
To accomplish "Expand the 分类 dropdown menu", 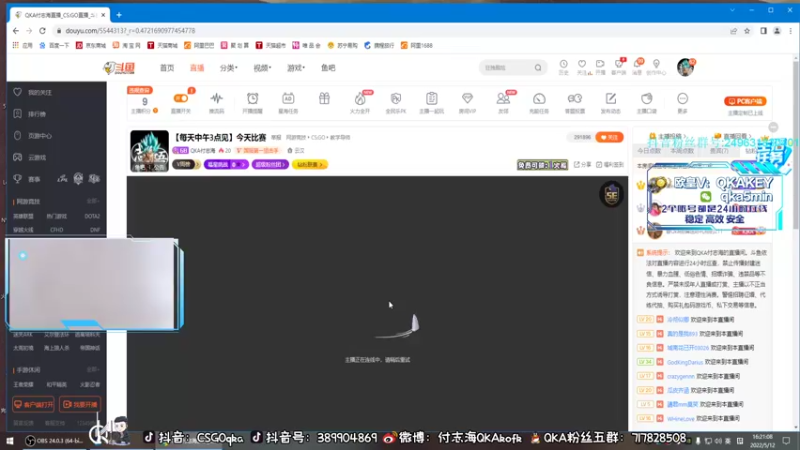I will (x=229, y=68).
